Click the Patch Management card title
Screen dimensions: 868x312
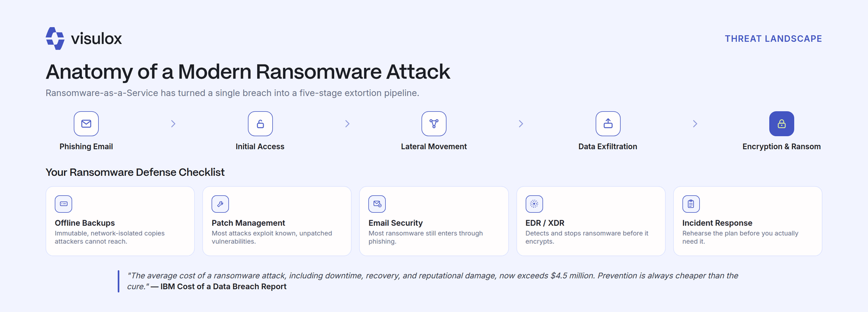coord(248,223)
